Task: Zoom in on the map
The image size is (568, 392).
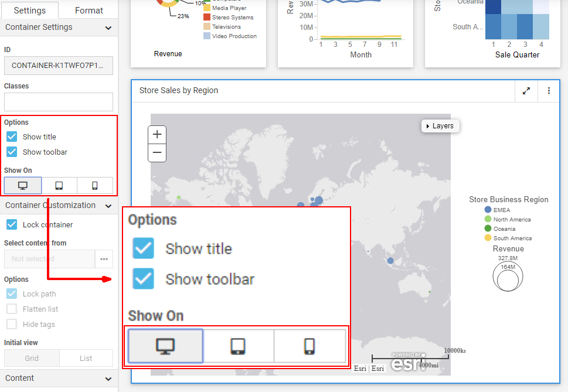Action: click(x=157, y=134)
